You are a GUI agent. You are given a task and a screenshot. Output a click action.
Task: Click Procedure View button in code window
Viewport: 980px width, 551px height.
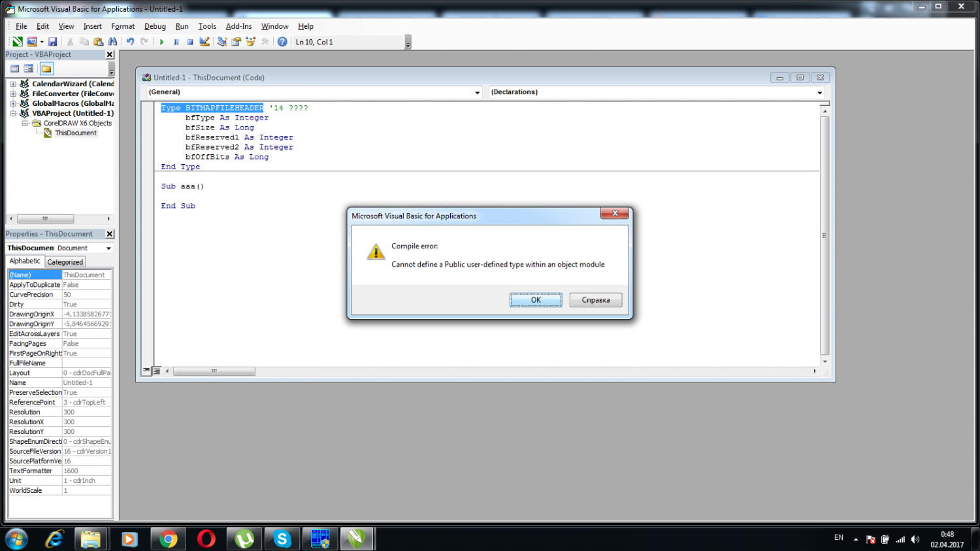point(147,371)
